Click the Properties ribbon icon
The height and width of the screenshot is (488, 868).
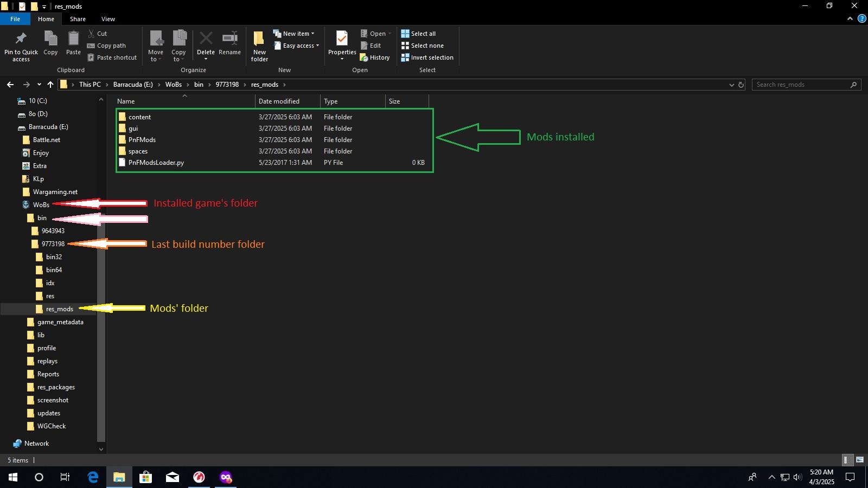[x=342, y=39]
